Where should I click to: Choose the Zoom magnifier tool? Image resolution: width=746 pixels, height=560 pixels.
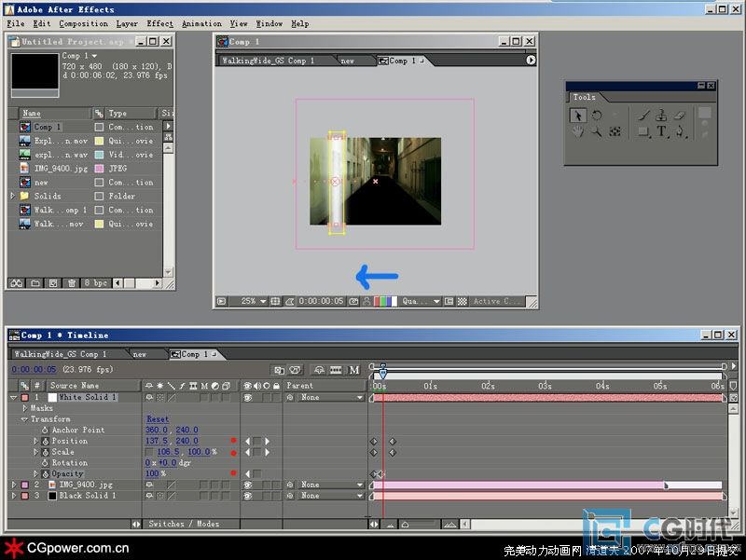(x=597, y=132)
